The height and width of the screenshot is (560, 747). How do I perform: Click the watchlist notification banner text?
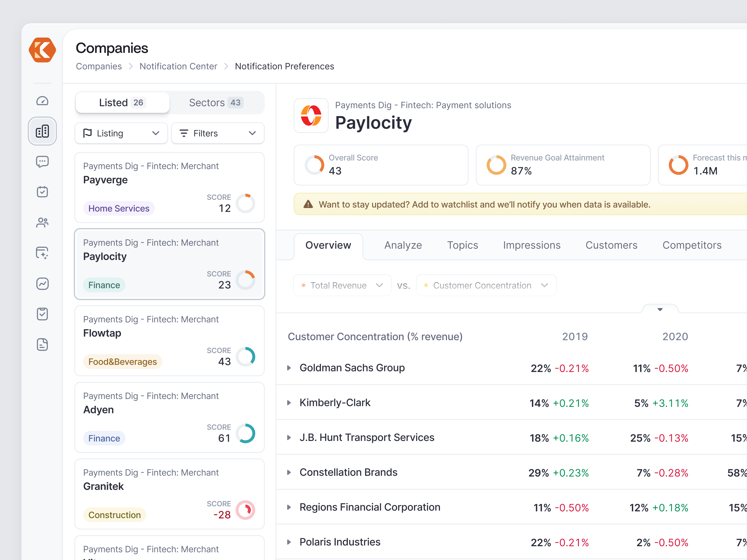[x=485, y=205]
